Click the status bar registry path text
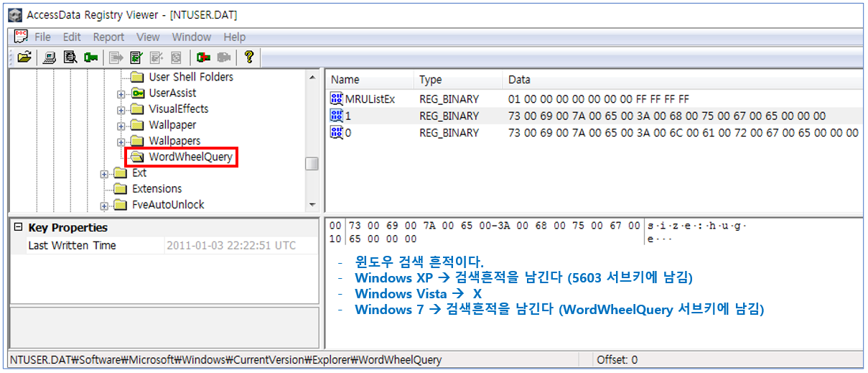 226,359
